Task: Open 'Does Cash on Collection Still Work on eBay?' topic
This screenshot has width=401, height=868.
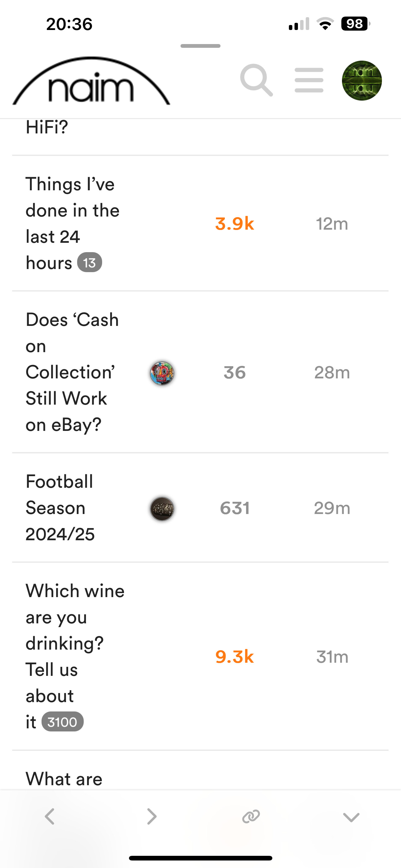Action: pos(72,372)
